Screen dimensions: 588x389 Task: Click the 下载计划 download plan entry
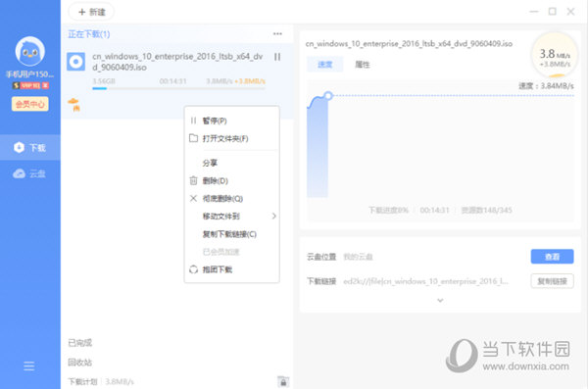click(x=82, y=381)
